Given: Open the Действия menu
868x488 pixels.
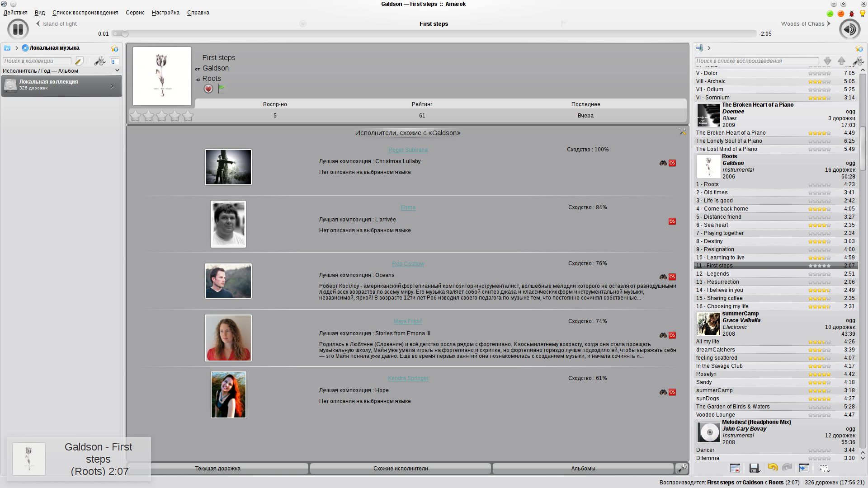Looking at the screenshot, I should [15, 13].
